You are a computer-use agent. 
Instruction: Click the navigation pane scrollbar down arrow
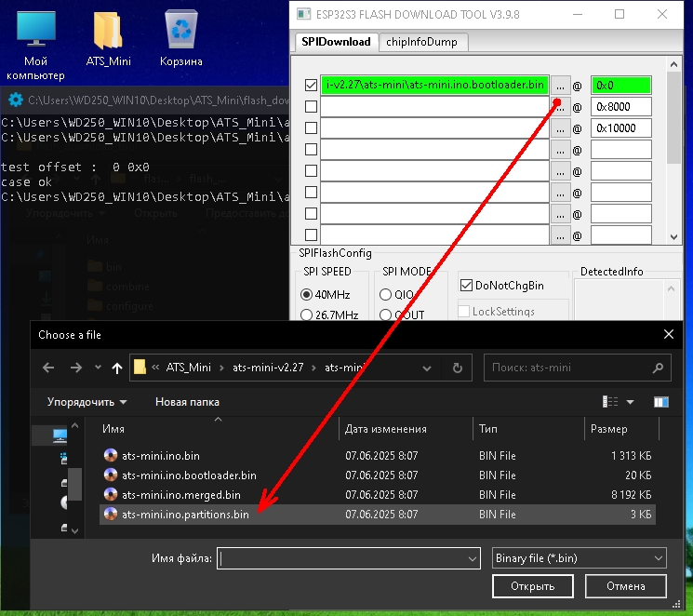click(x=74, y=530)
